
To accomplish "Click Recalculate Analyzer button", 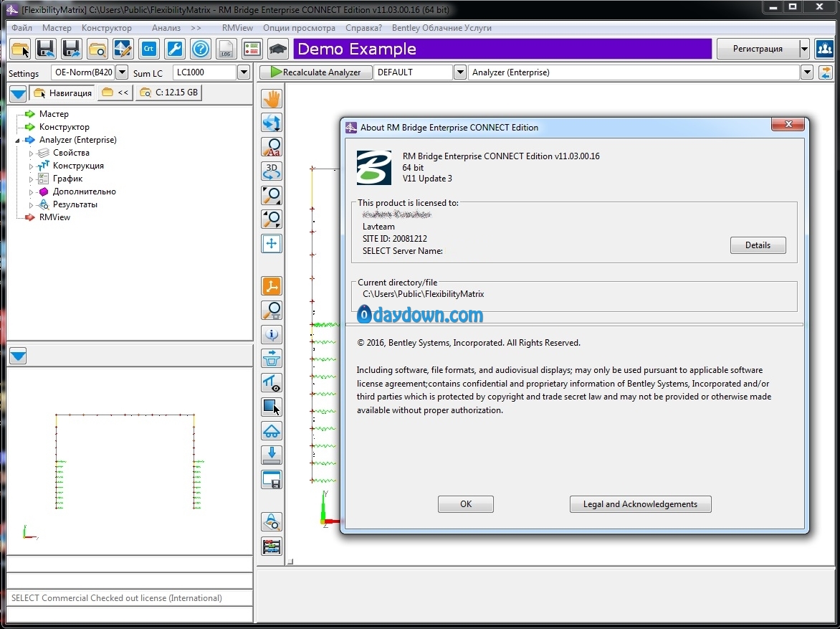I will [x=315, y=72].
